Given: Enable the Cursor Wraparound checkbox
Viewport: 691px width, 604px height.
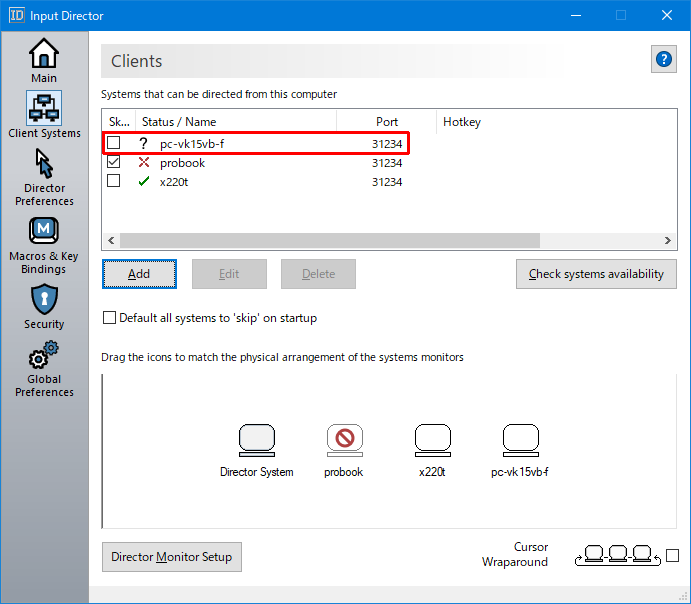Looking at the screenshot, I should click(672, 555).
